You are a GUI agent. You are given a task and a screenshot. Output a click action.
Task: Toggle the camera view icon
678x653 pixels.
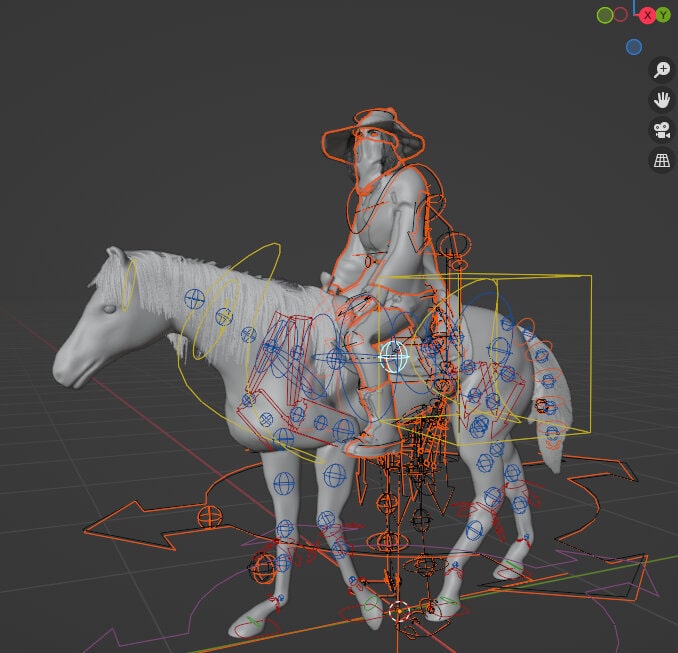tap(662, 130)
